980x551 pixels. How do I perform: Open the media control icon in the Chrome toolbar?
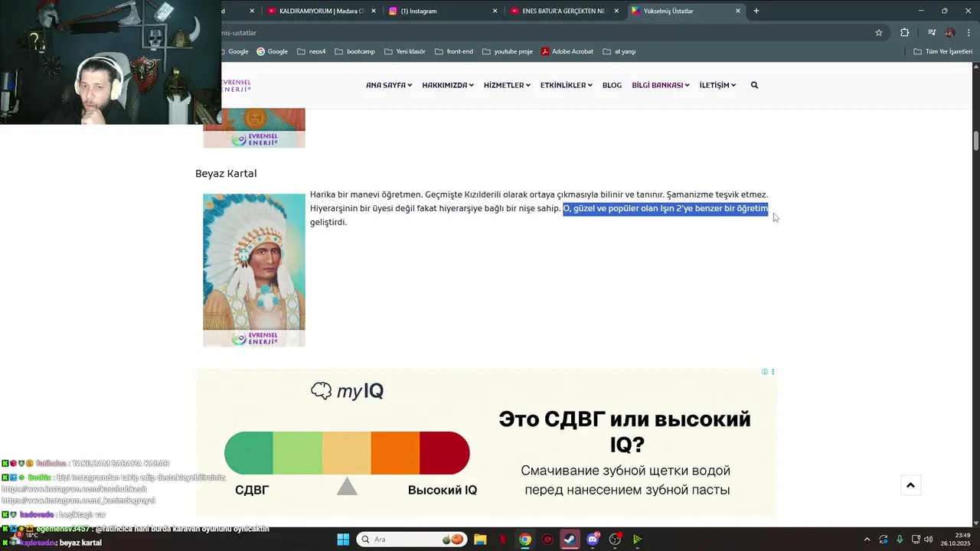932,33
